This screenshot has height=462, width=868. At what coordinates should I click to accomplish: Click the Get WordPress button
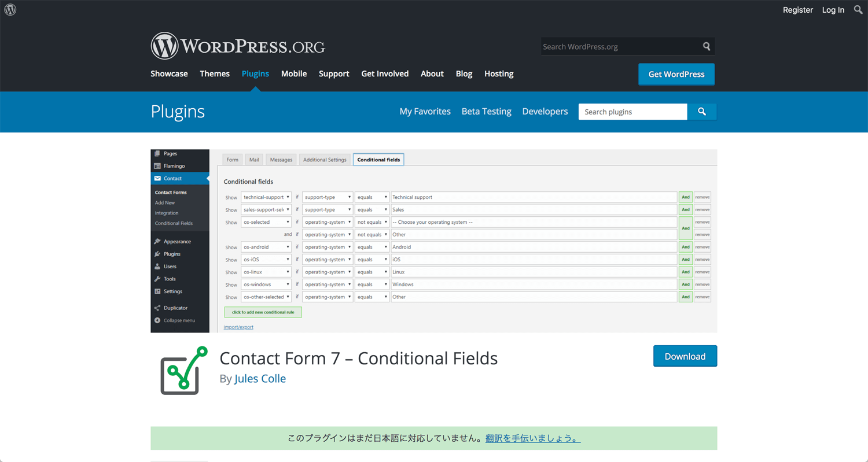pos(676,74)
